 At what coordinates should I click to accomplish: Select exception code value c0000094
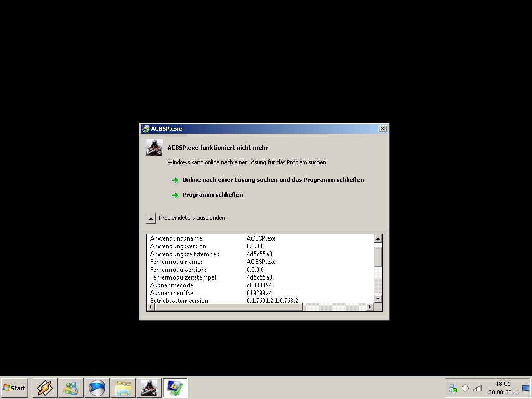click(259, 285)
